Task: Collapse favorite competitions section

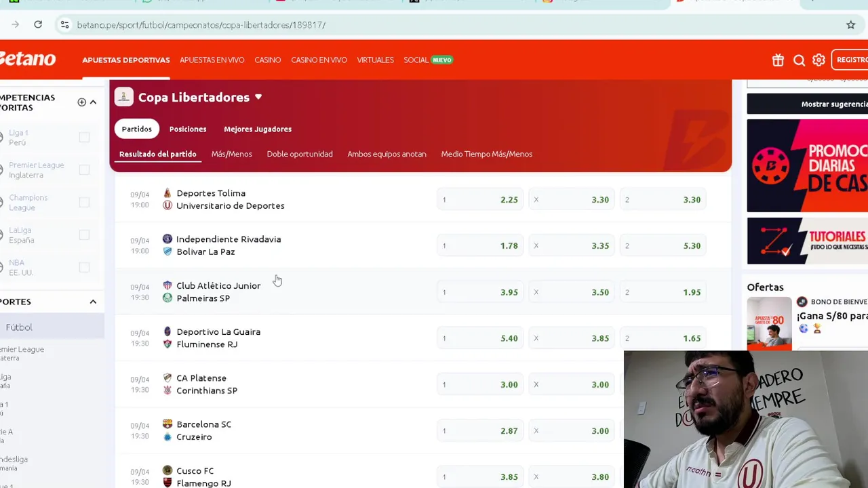Action: click(x=93, y=102)
